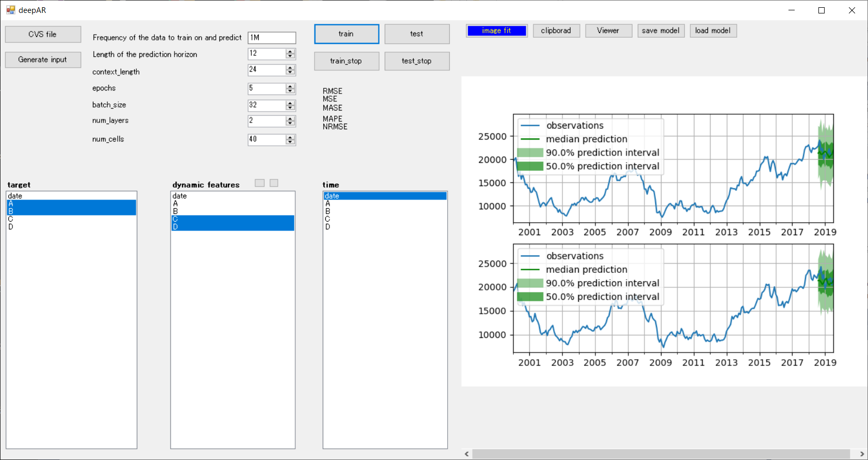Select date in the target list
The height and width of the screenshot is (460, 868).
71,196
